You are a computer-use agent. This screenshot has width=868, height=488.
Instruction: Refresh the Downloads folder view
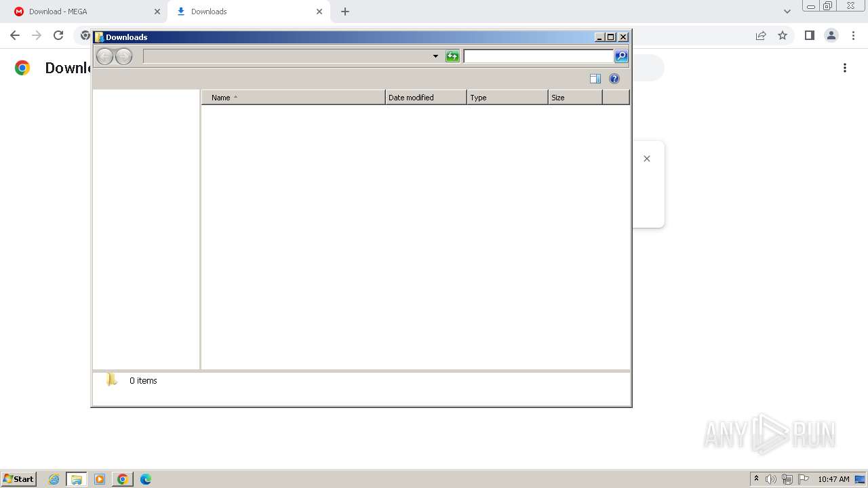coord(452,56)
